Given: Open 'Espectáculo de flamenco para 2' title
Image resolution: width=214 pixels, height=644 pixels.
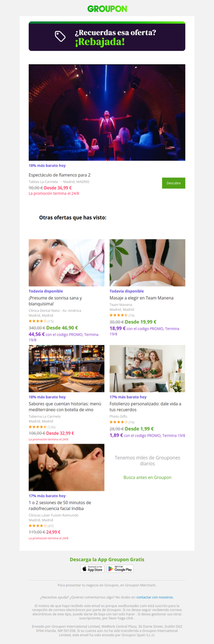Looking at the screenshot, I should [x=59, y=175].
